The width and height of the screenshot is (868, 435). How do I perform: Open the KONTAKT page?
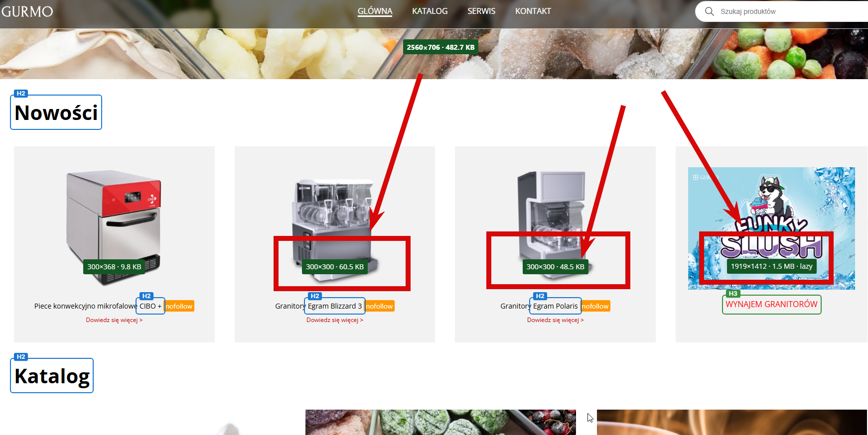coord(533,11)
